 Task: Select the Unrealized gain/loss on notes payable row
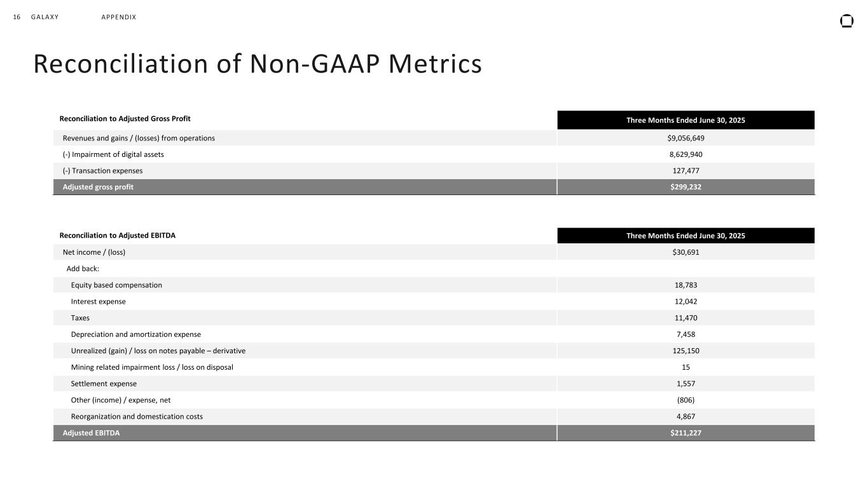click(158, 351)
